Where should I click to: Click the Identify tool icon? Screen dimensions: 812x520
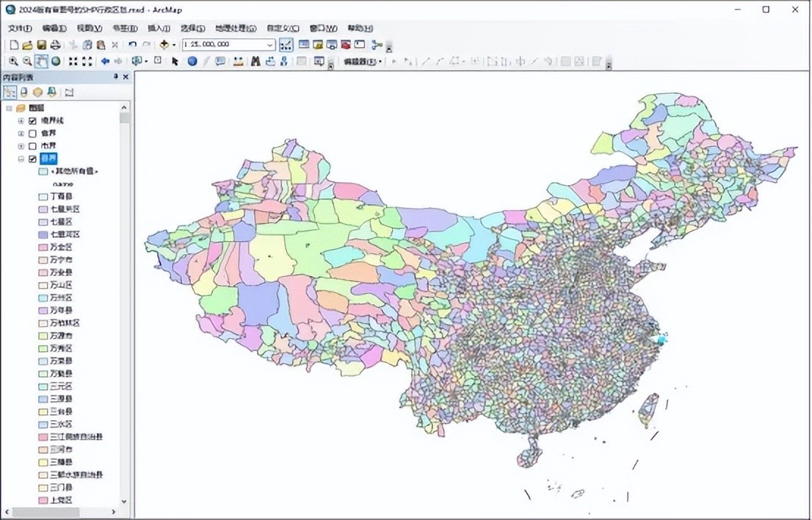[192, 62]
